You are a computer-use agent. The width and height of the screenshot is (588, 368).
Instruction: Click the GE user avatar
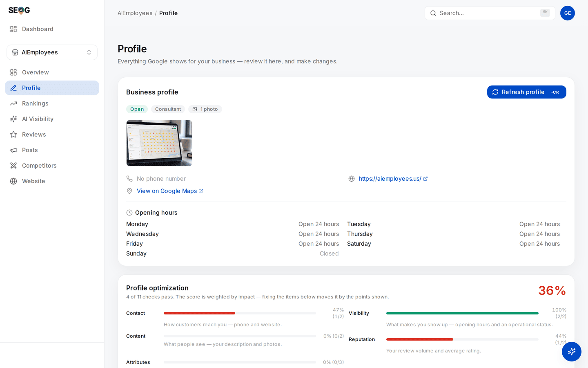[x=567, y=13]
